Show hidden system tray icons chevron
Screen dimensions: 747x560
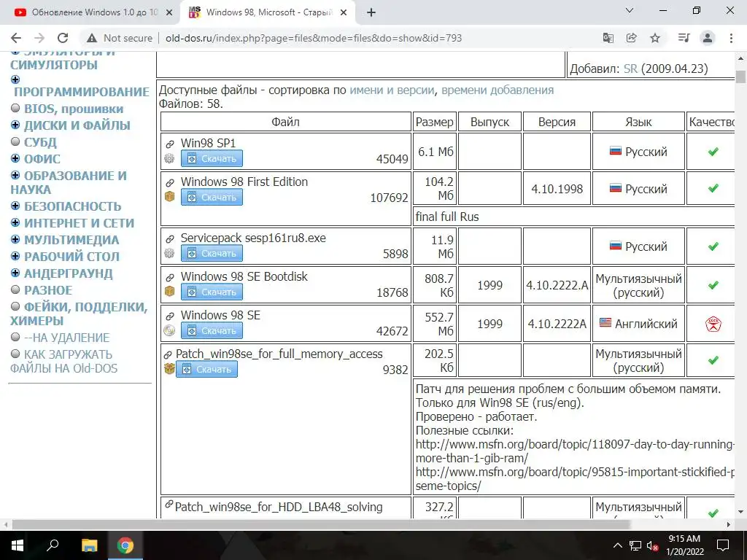(617, 545)
